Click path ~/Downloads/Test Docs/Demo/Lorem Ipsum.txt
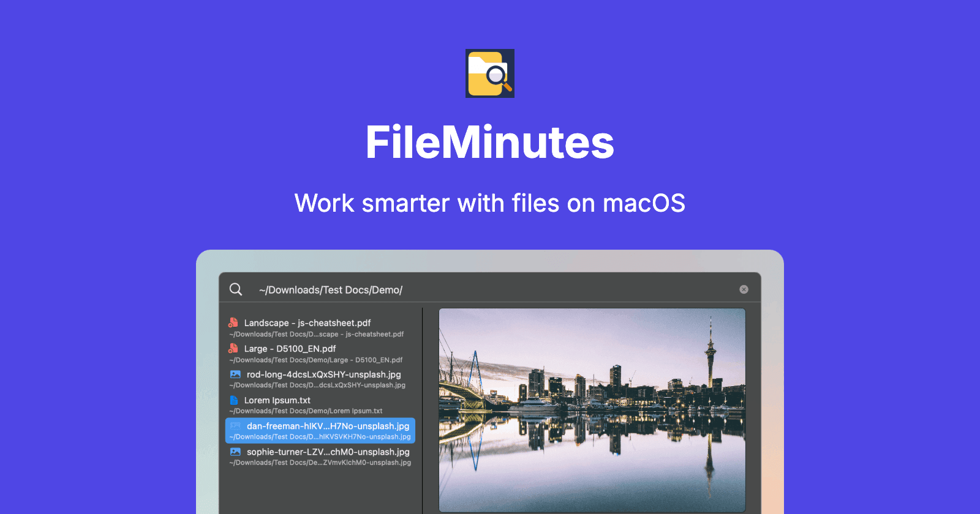980x514 pixels. click(x=306, y=411)
